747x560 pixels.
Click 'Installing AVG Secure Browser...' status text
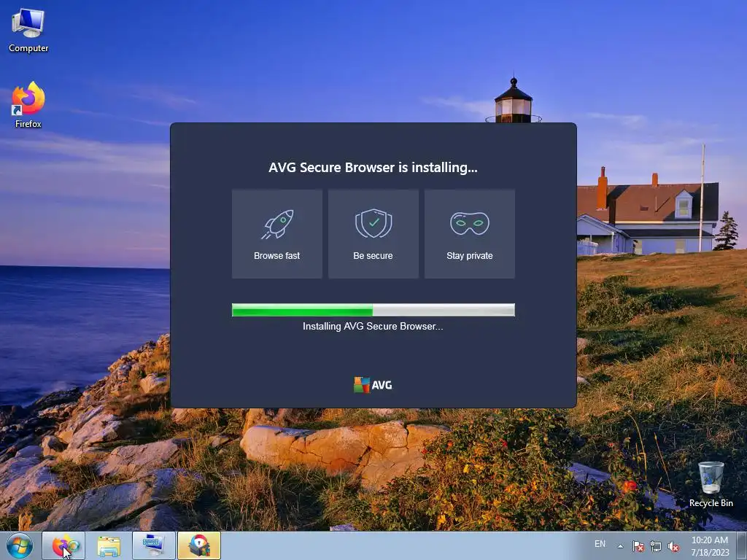coord(373,326)
